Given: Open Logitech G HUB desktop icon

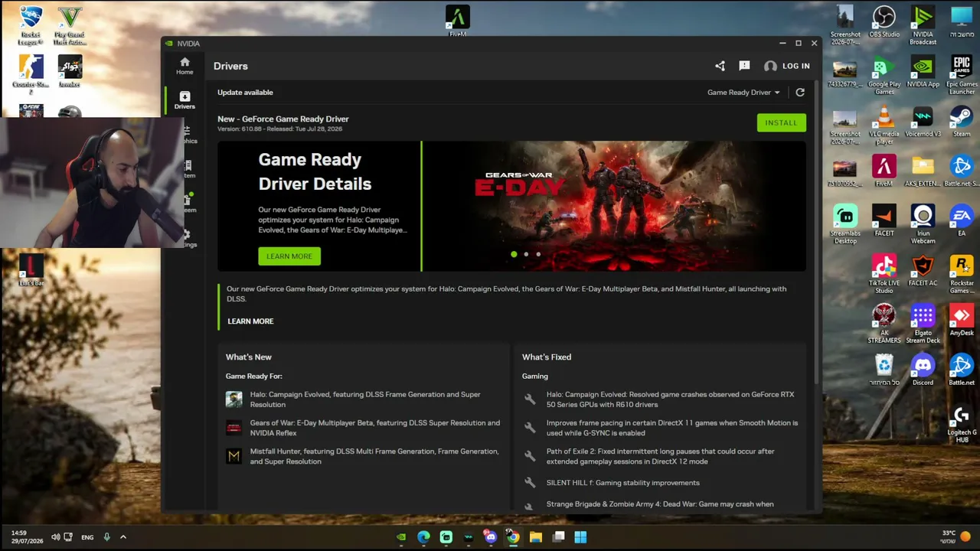Looking at the screenshot, I should (962, 423).
